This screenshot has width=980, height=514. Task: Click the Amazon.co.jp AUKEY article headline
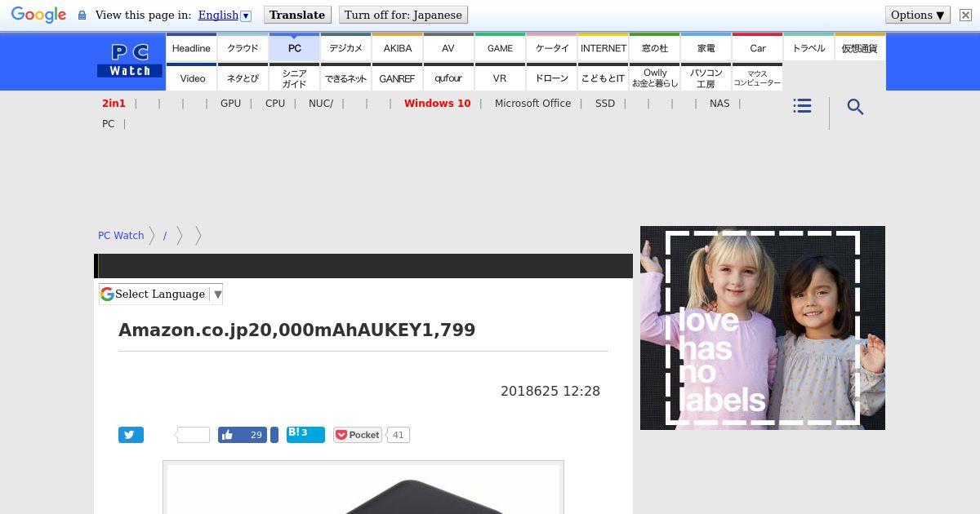click(296, 330)
